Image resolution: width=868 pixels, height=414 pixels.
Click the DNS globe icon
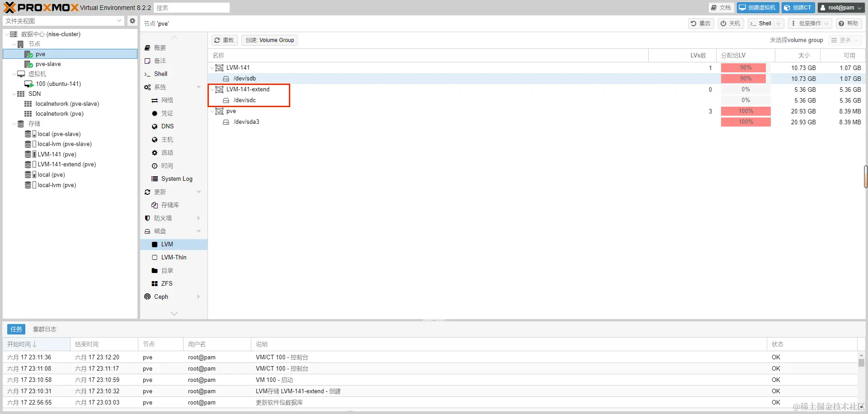click(x=155, y=127)
